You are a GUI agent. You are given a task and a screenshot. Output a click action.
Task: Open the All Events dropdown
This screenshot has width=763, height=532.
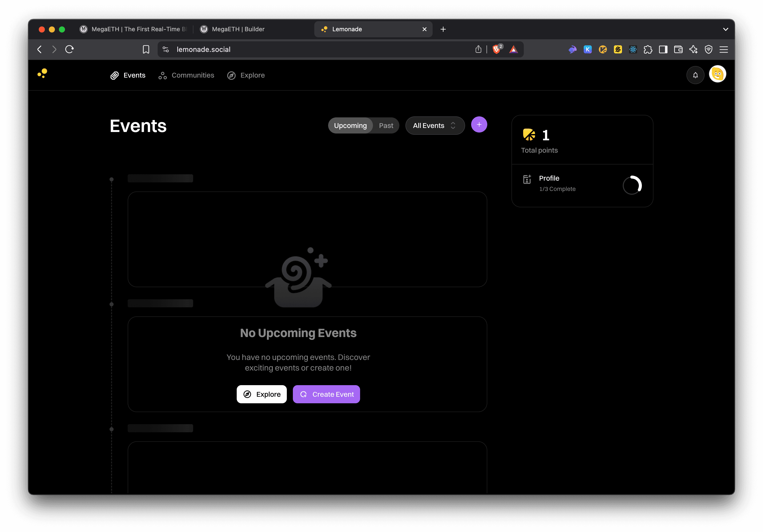(435, 126)
